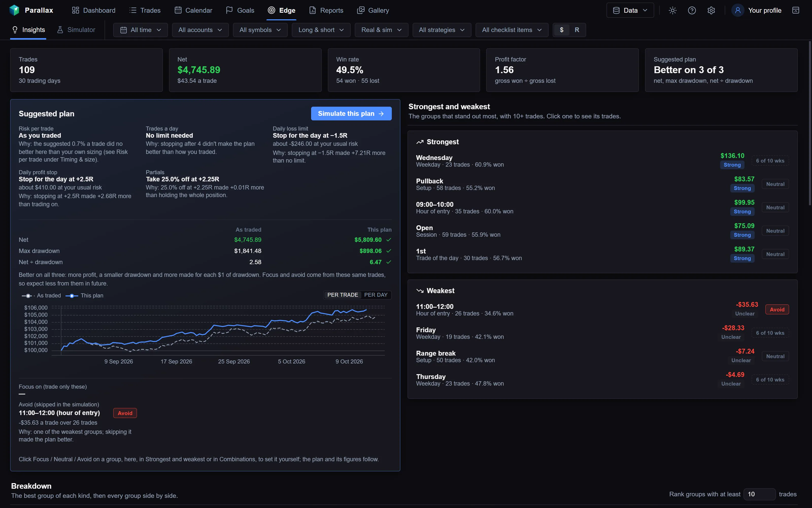This screenshot has height=508, width=812.
Task: Click the Wednesday 6 of 10 wks badge
Action: tap(770, 161)
